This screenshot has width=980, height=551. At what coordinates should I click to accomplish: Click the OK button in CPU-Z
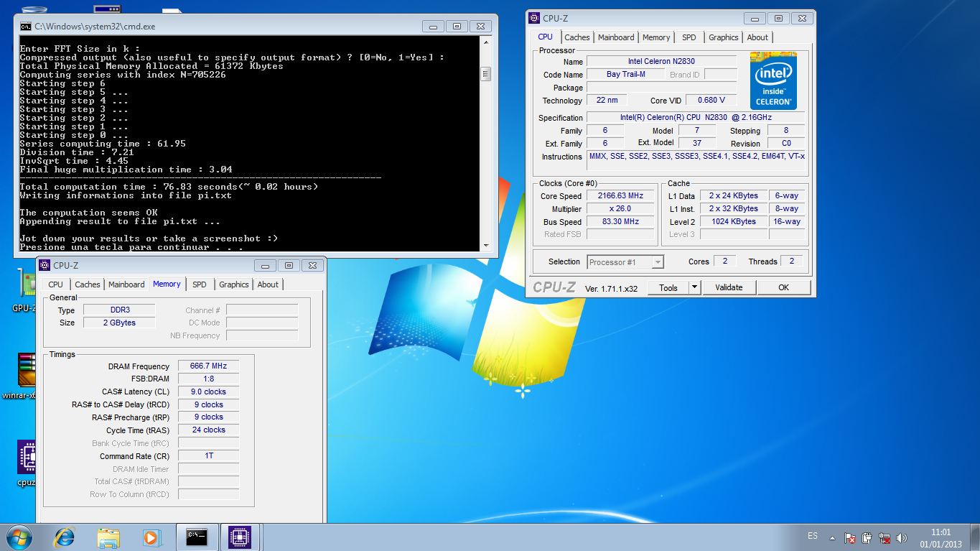coord(783,287)
